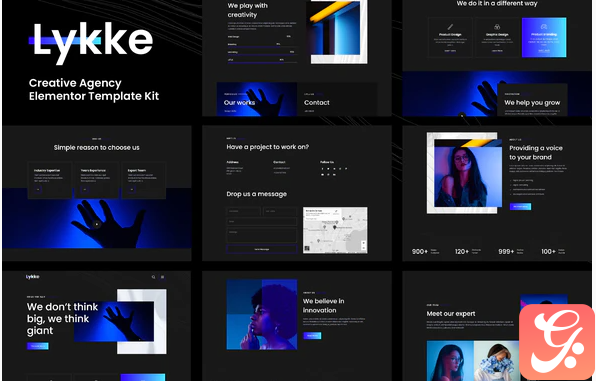Click the We play with creativity heading
Viewport: 596px width, 381px height.
tap(247, 10)
